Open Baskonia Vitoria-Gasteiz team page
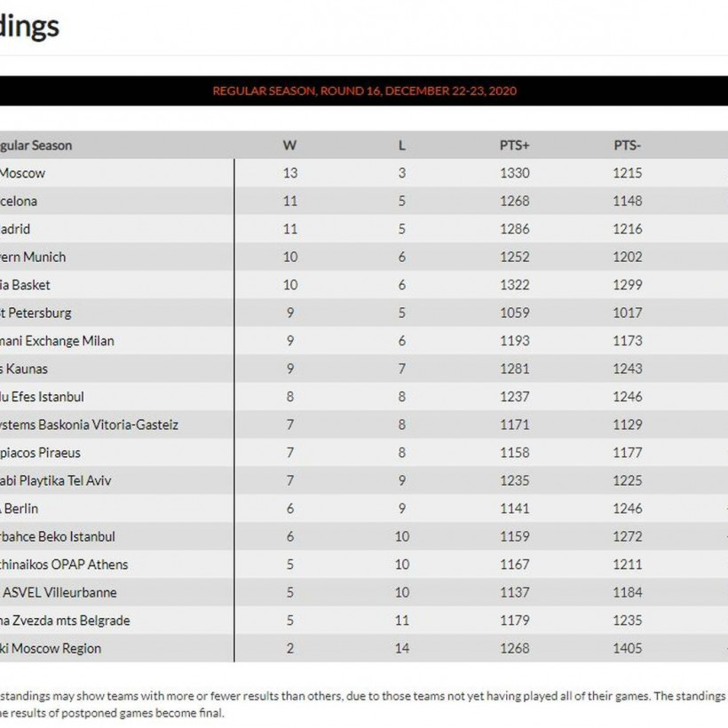Image resolution: width=728 pixels, height=728 pixels. tap(89, 425)
